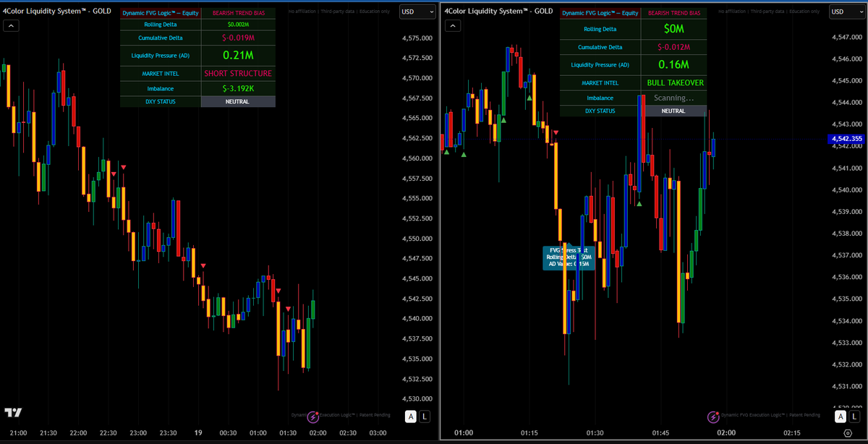
Task: Open the USD currency dropdown on the right chart
Action: tap(847, 12)
